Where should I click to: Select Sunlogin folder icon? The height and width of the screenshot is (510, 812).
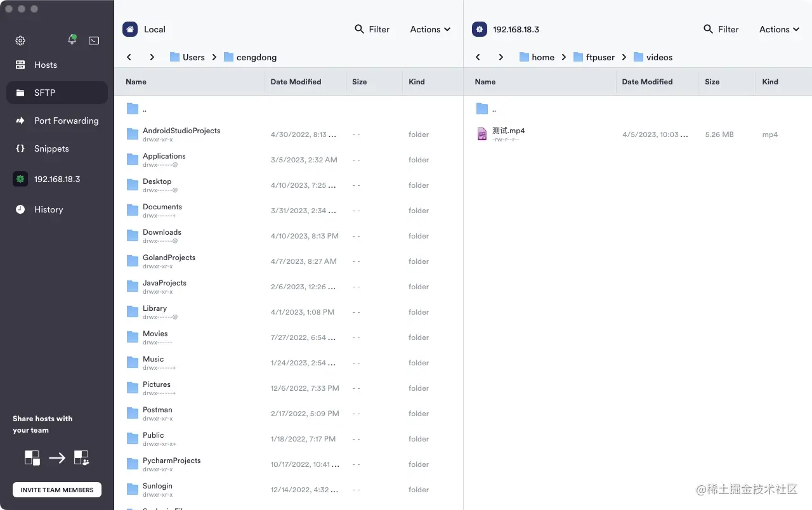point(133,489)
